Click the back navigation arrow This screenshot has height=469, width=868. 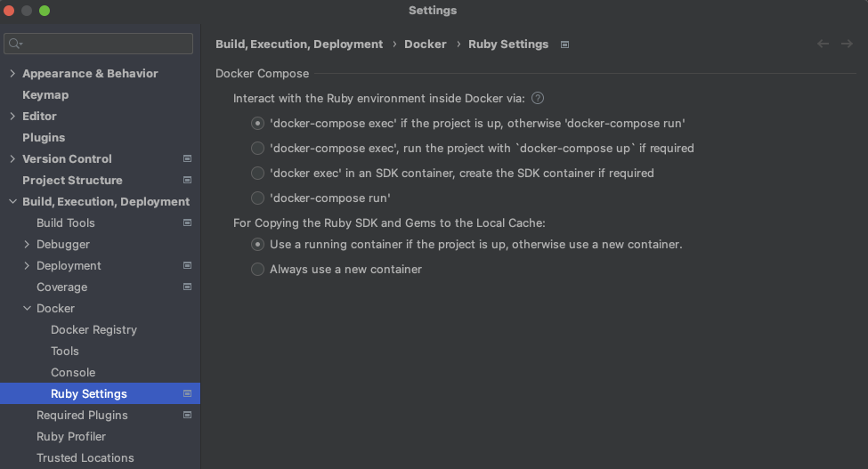(823, 44)
